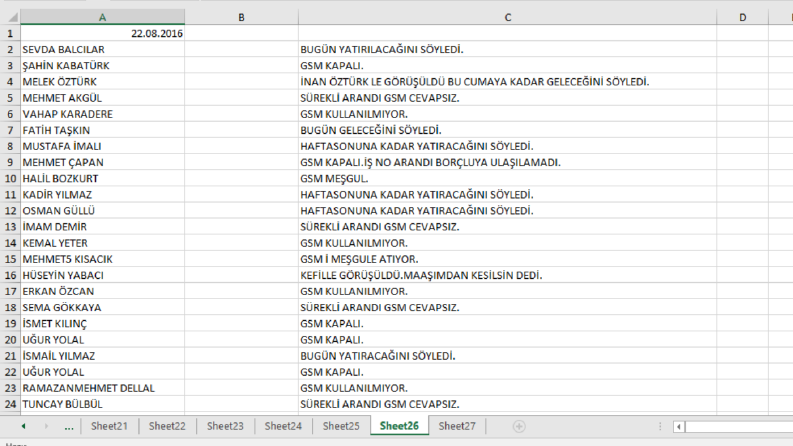
Task: Select note BUGÜN YATIRACAĞINI SÖYLEDİ
Action: (507, 356)
